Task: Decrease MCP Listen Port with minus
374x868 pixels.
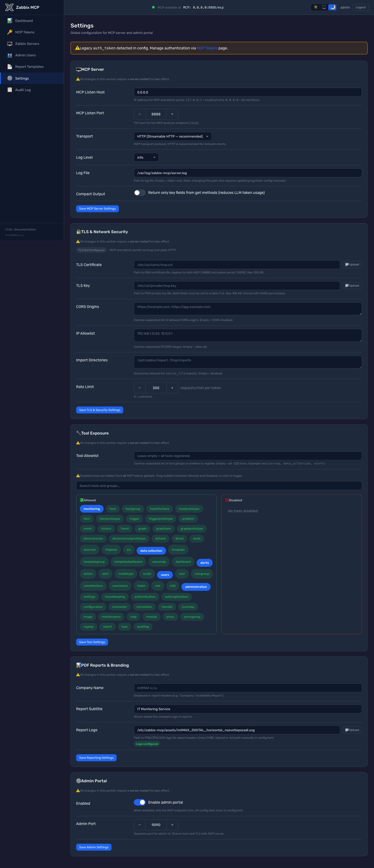Action: coord(140,114)
